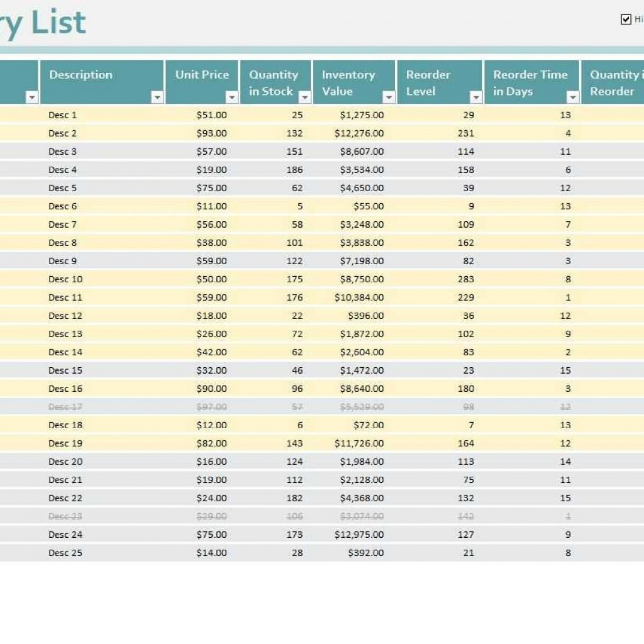Image resolution: width=644 pixels, height=644 pixels.
Task: Open the filter dropdown left of Description
Action: coord(32,97)
